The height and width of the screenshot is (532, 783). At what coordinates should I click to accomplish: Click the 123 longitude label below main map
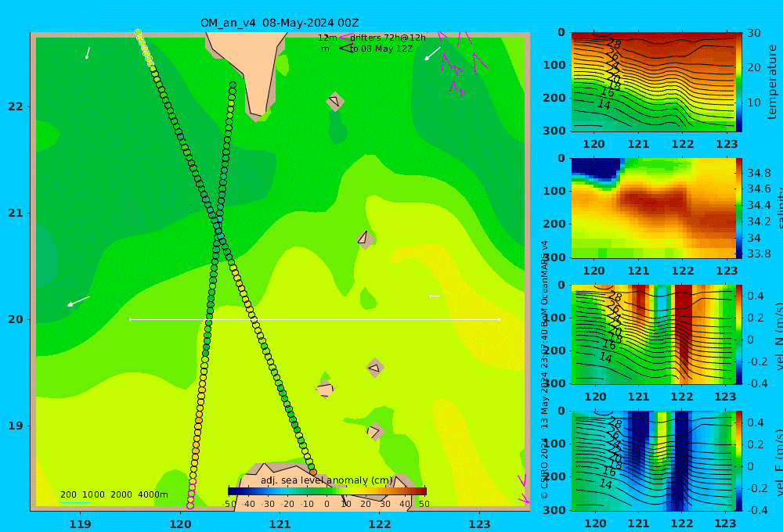[480, 524]
